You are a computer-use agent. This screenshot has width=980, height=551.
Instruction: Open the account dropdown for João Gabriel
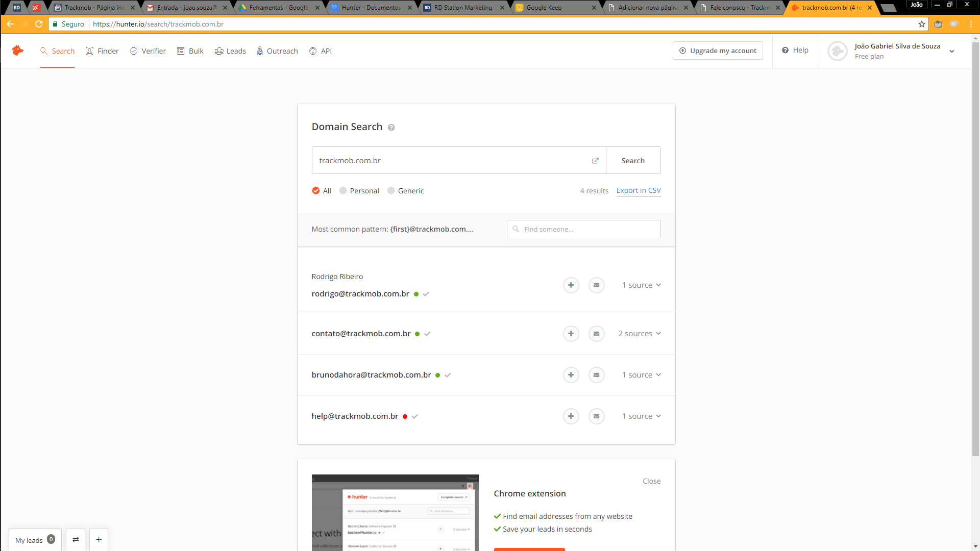point(951,51)
